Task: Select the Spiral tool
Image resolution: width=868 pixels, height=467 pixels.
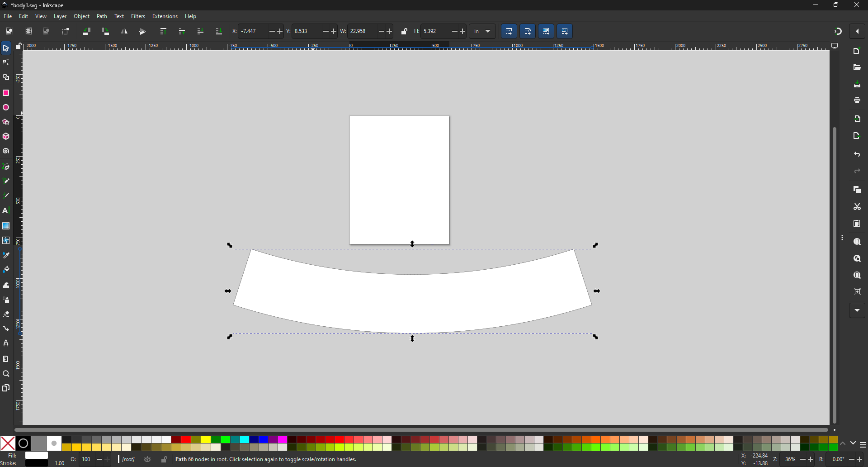Action: [x=6, y=151]
